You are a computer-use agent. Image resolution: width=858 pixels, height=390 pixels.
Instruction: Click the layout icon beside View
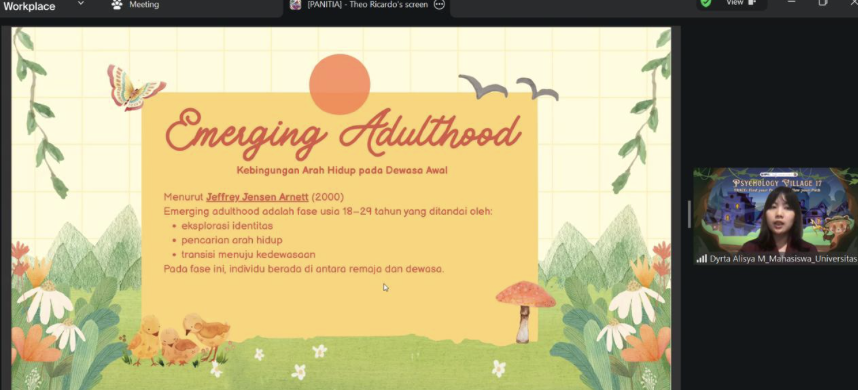pos(752,3)
